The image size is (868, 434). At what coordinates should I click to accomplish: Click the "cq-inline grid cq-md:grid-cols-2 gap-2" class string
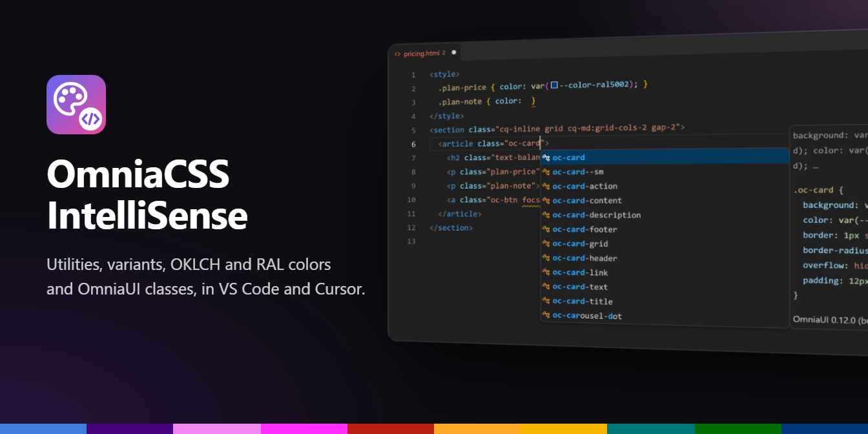coord(588,128)
